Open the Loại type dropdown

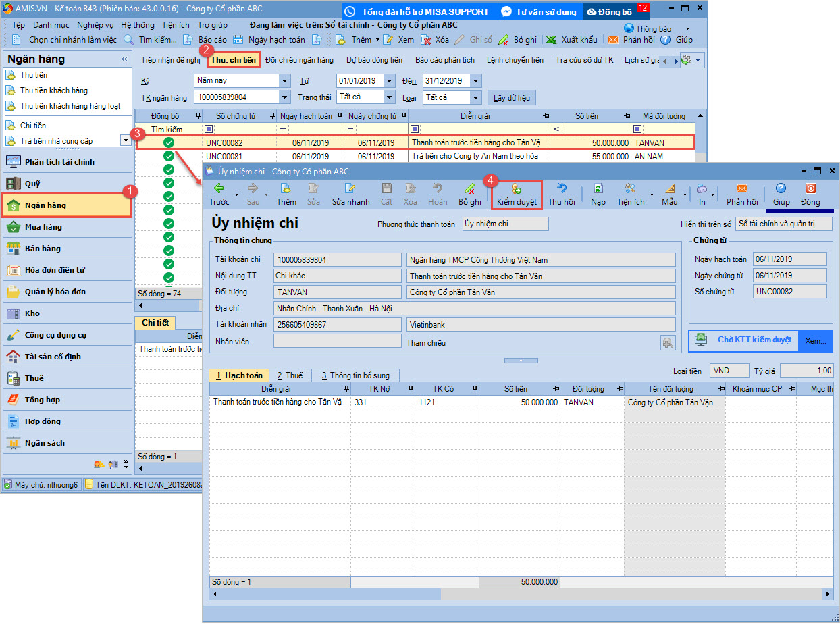click(x=475, y=97)
